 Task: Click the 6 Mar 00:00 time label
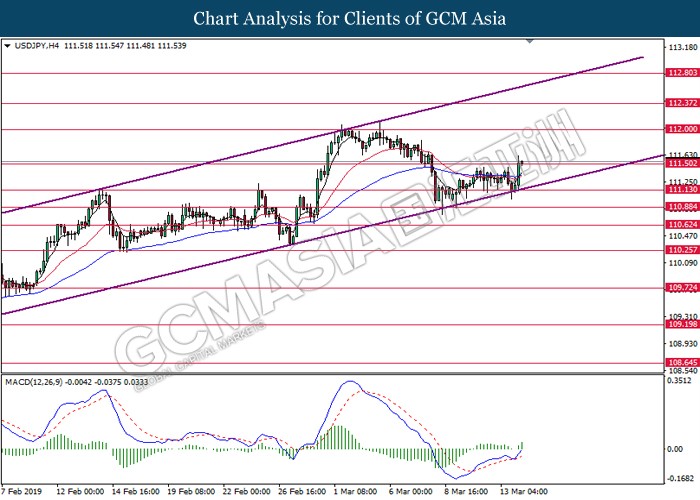tap(411, 492)
